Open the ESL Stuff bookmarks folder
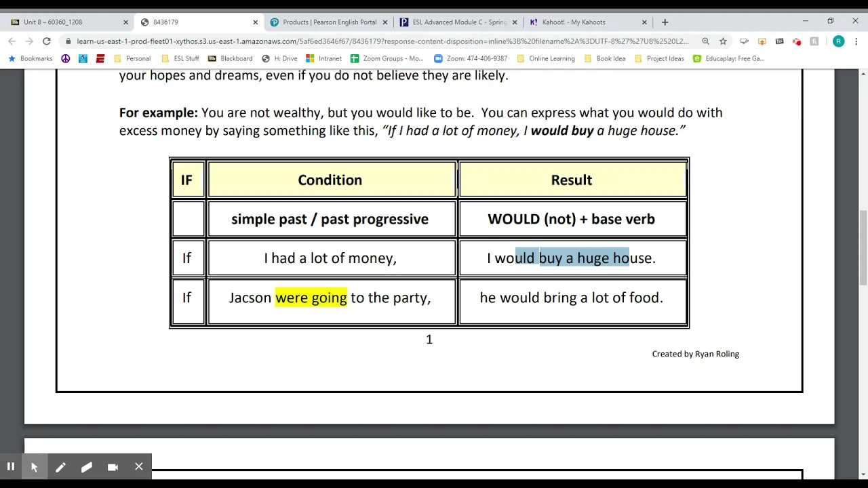The width and height of the screenshot is (868, 488). pyautogui.click(x=180, y=59)
